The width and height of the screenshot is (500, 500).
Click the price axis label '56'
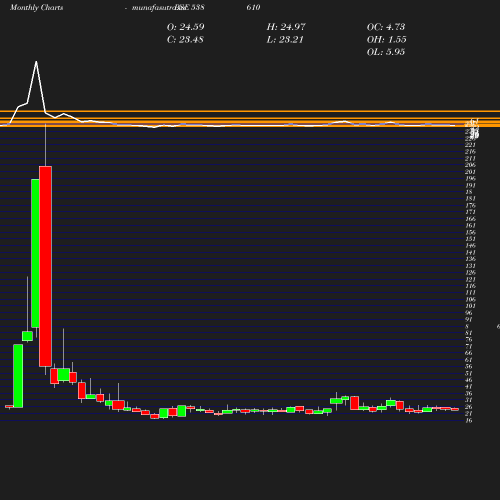click(469, 367)
